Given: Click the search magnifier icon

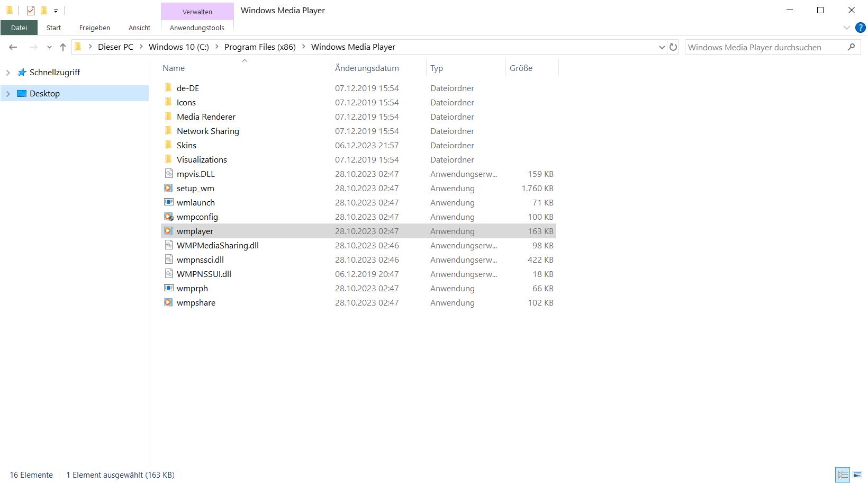Looking at the screenshot, I should (851, 47).
